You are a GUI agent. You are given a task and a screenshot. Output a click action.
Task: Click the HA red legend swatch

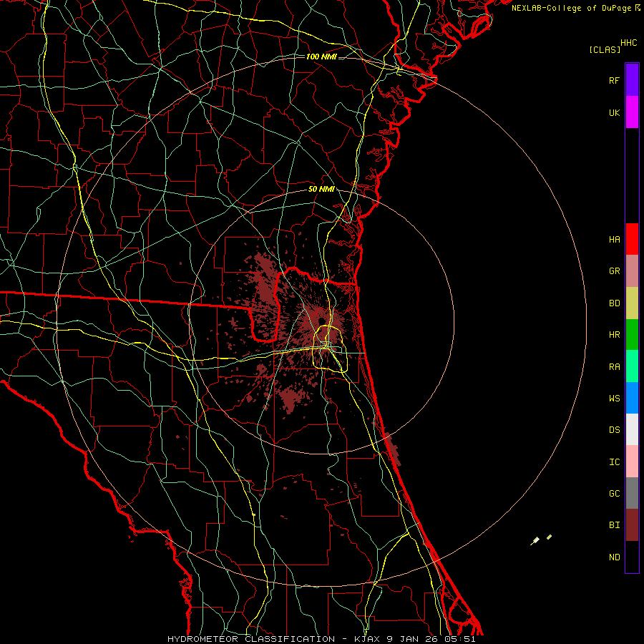[x=632, y=239]
